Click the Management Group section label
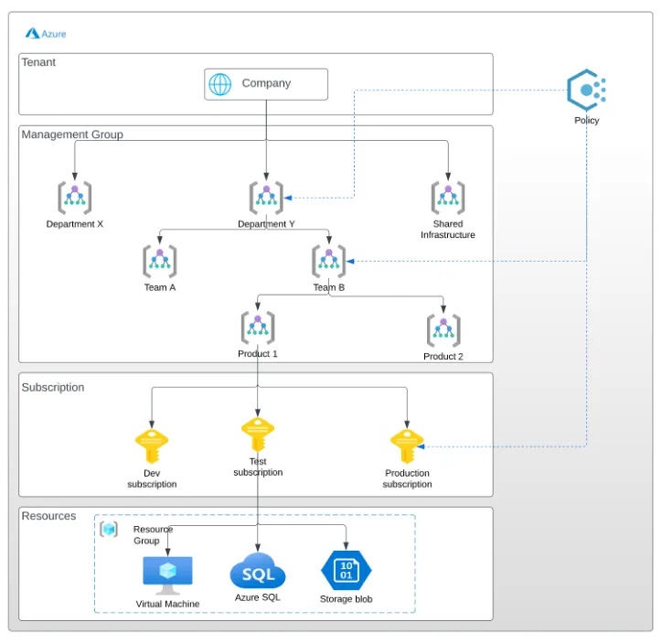The width and height of the screenshot is (662, 644). (72, 134)
